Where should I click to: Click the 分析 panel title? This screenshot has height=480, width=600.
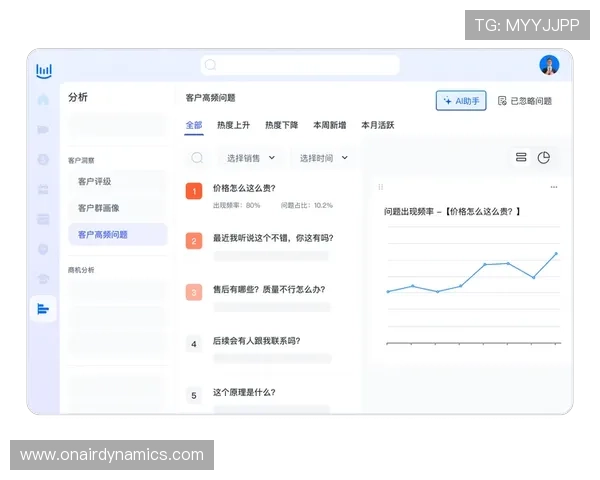pos(78,97)
